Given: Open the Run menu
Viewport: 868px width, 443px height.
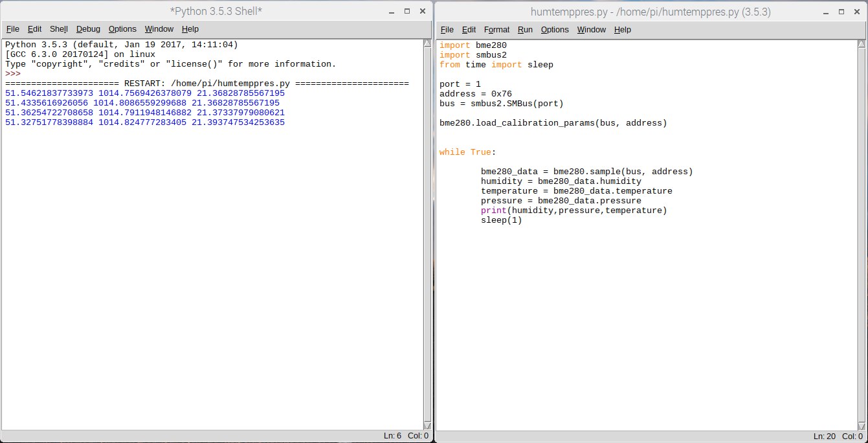Looking at the screenshot, I should coord(525,30).
